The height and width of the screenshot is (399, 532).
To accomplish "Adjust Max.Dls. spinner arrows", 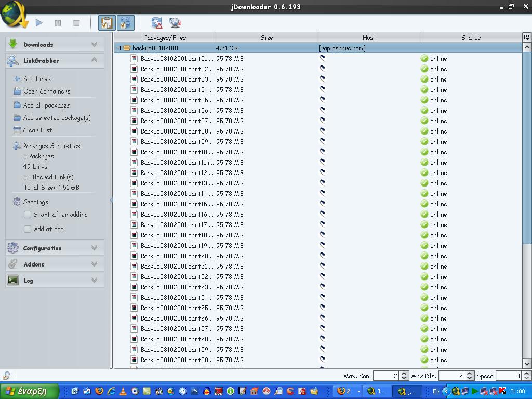I will [x=469, y=376].
